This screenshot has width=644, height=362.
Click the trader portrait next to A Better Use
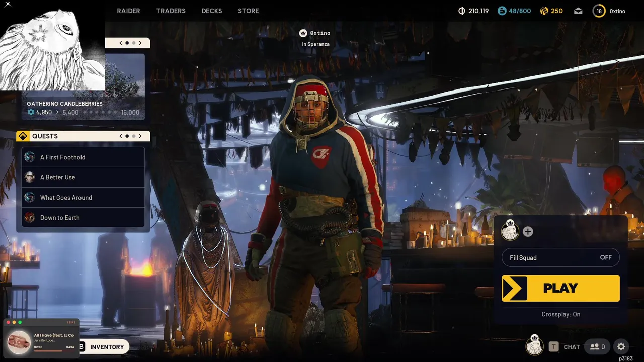pyautogui.click(x=30, y=177)
